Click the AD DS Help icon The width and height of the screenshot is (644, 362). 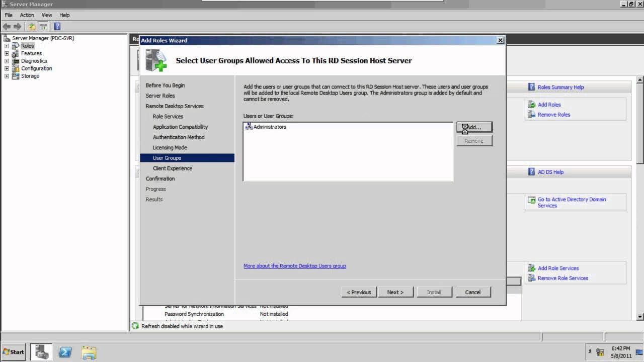pyautogui.click(x=532, y=172)
